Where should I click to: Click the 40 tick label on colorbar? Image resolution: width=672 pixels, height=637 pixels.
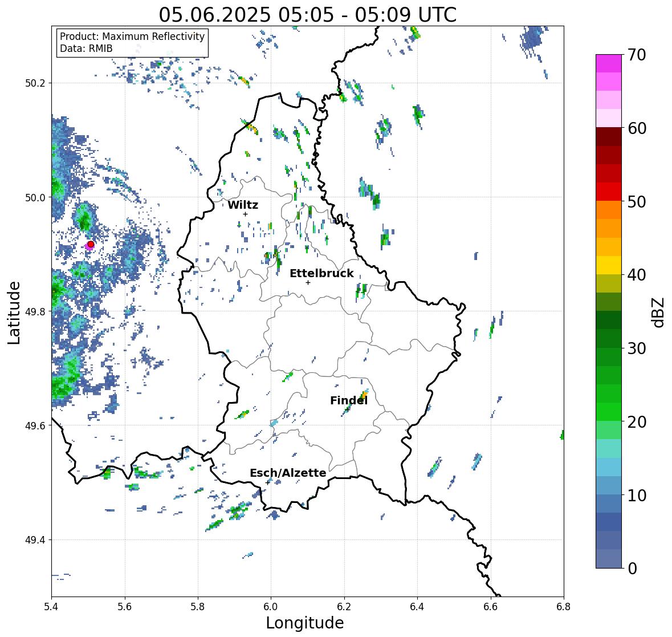(637, 275)
